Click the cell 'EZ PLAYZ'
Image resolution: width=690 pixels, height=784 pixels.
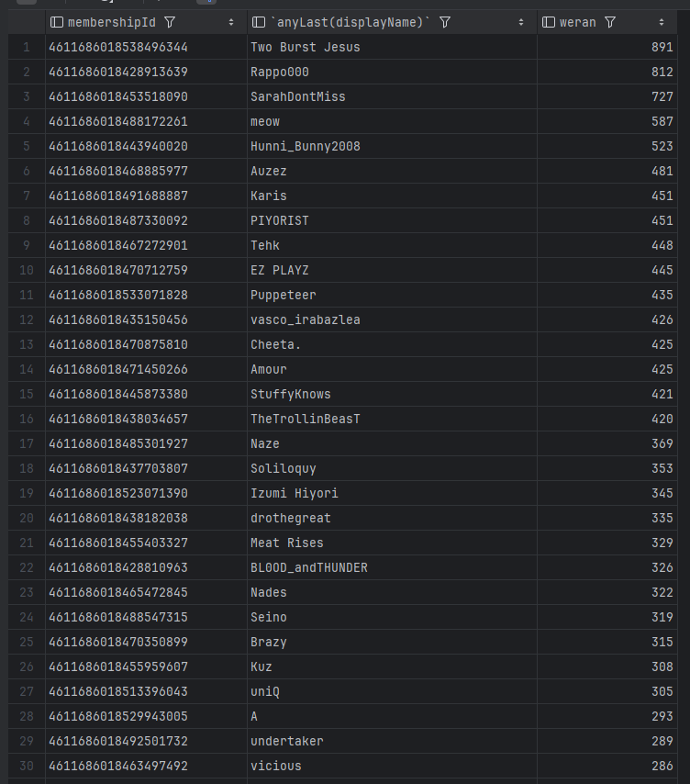click(392, 270)
